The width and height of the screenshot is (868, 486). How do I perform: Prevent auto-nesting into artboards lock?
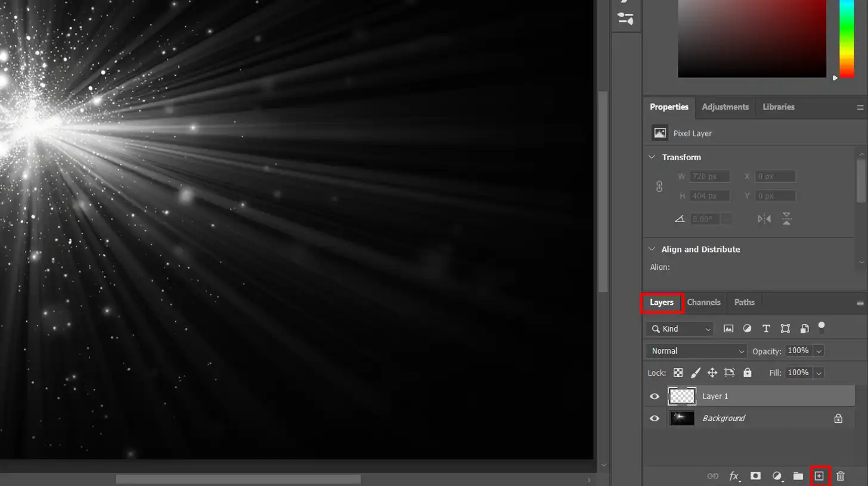(x=729, y=373)
